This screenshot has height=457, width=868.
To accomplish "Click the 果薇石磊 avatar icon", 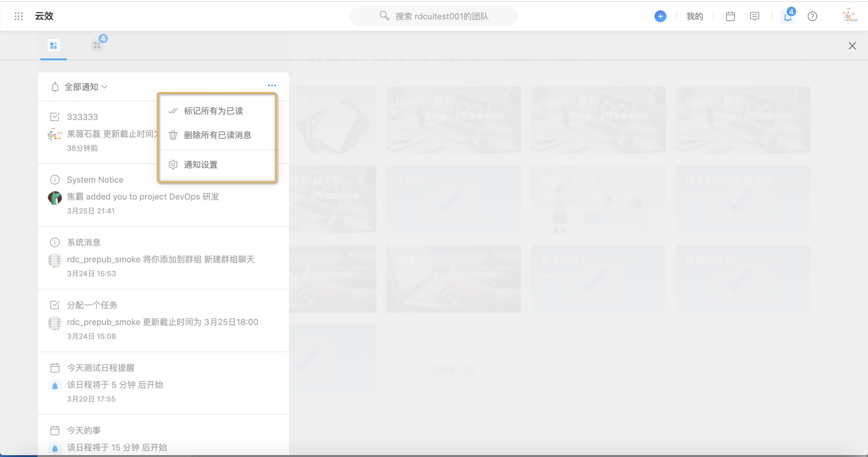I will click(55, 135).
